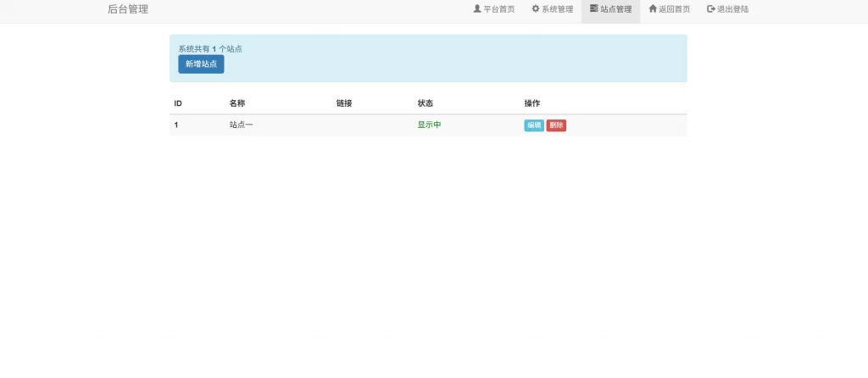868x378 pixels.
Task: Select the 站点一 name cell
Action: (241, 125)
